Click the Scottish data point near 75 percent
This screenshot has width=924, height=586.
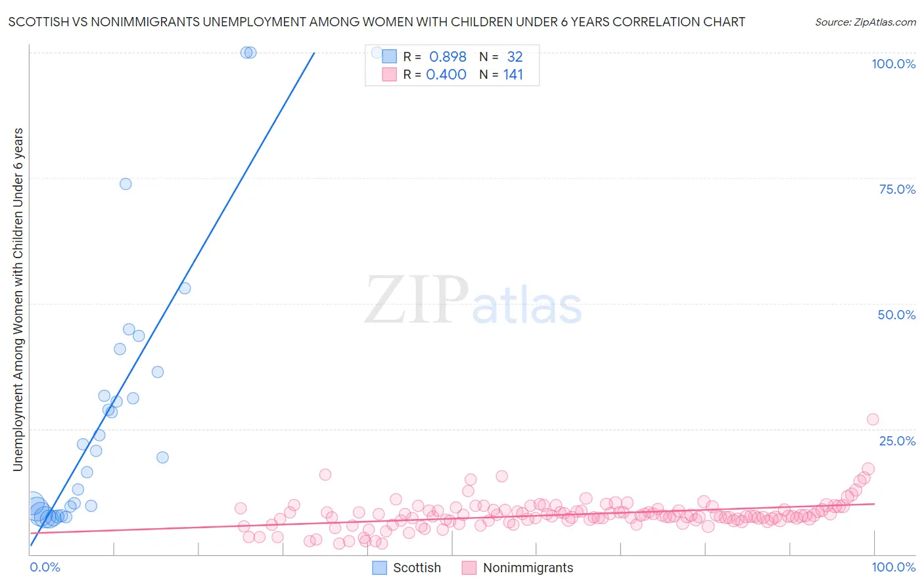tap(126, 184)
